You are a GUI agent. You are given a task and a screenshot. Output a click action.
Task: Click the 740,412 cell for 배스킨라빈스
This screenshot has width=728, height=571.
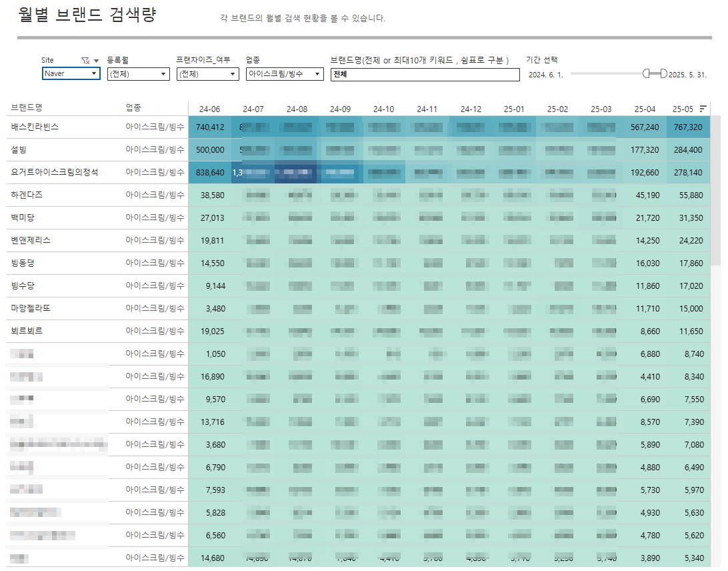coord(210,127)
